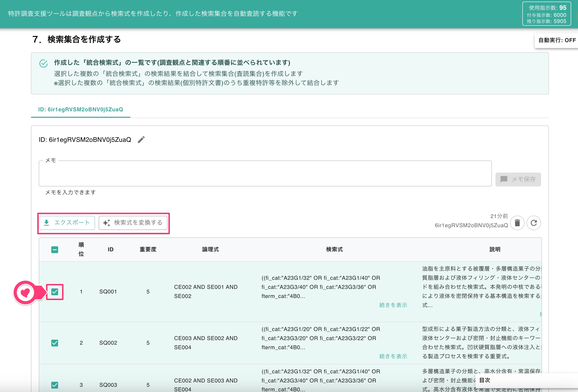Image resolution: width=578 pixels, height=392 pixels.
Task: Uncheck the SQ002 row checkbox
Action: [x=55, y=343]
